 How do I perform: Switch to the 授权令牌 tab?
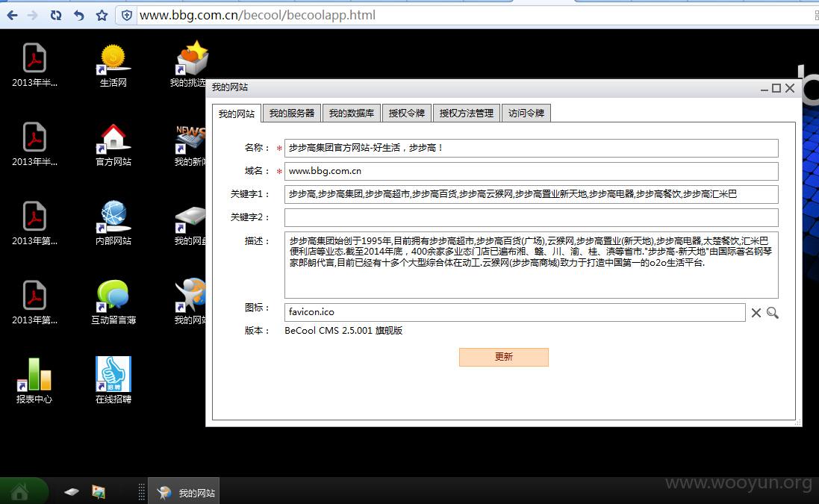tap(406, 113)
